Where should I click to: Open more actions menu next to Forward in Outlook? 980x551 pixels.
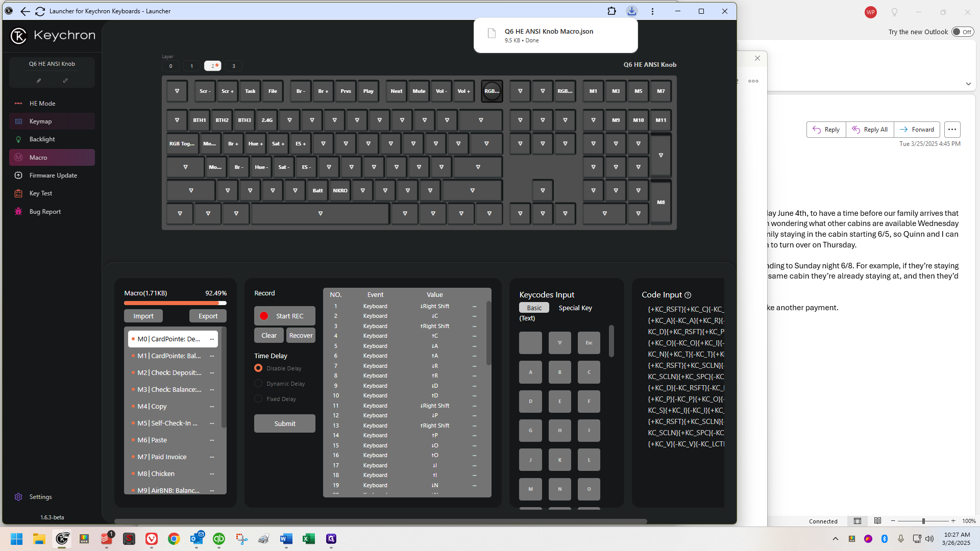click(952, 130)
